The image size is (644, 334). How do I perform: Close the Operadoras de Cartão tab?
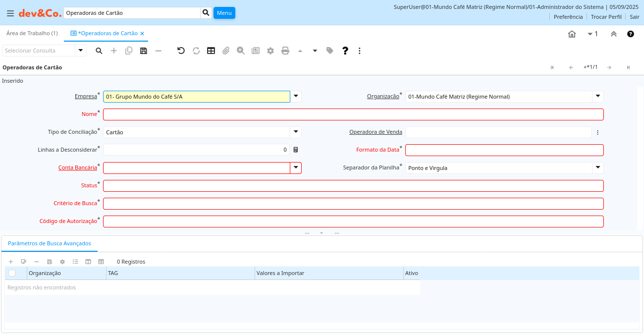coord(142,34)
